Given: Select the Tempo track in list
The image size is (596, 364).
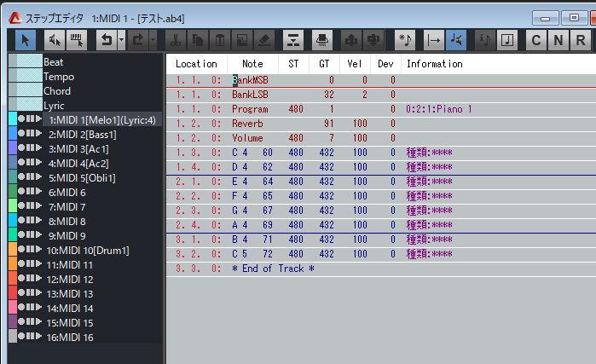Looking at the screenshot, I should (59, 76).
